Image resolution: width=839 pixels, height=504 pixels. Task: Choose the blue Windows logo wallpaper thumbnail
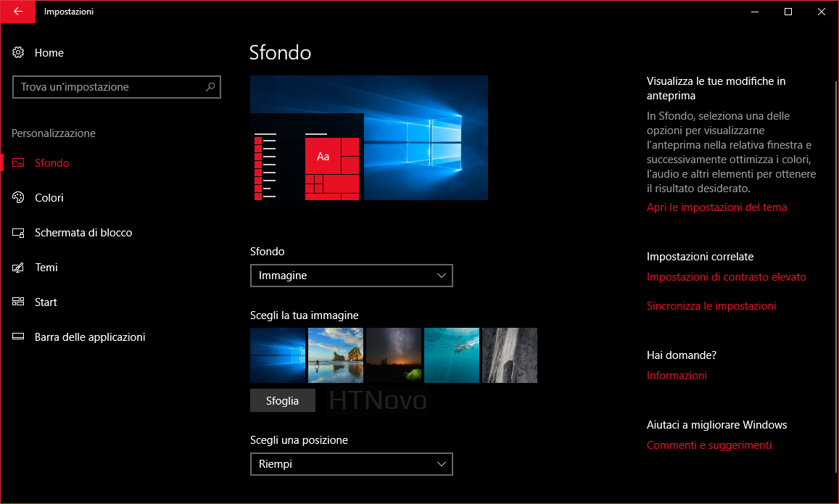[278, 355]
